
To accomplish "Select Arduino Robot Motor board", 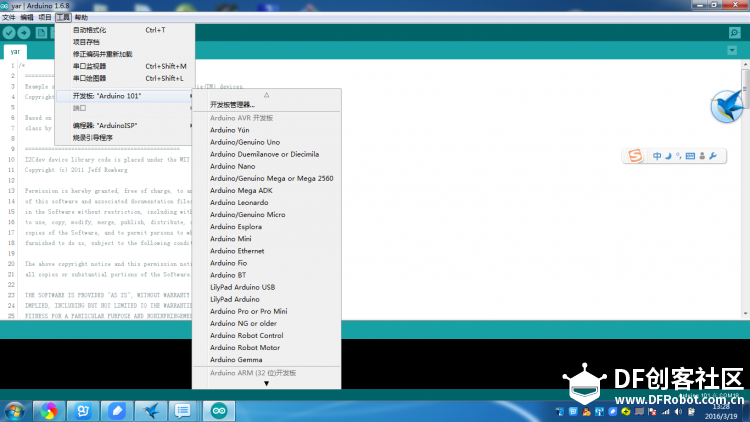I will [x=266, y=347].
